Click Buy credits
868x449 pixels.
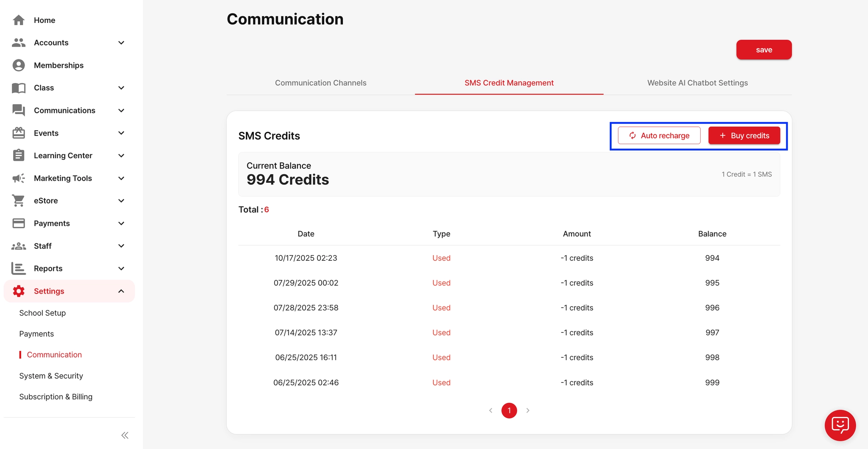click(x=744, y=135)
